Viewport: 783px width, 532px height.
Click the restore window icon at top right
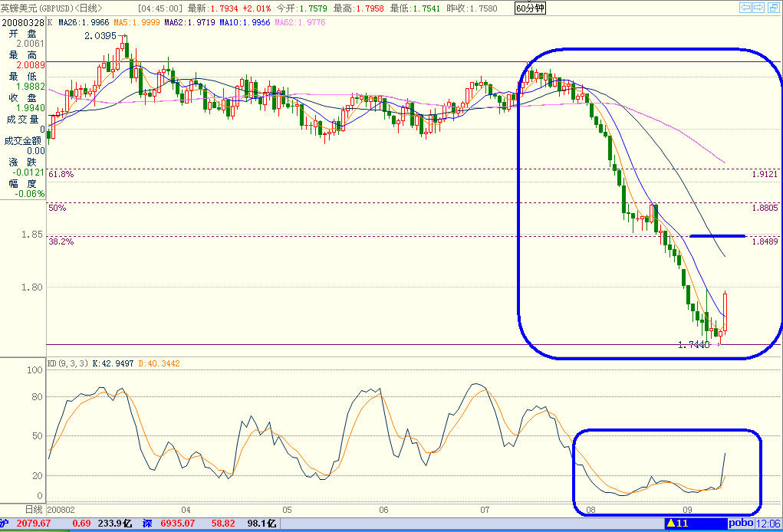click(773, 7)
